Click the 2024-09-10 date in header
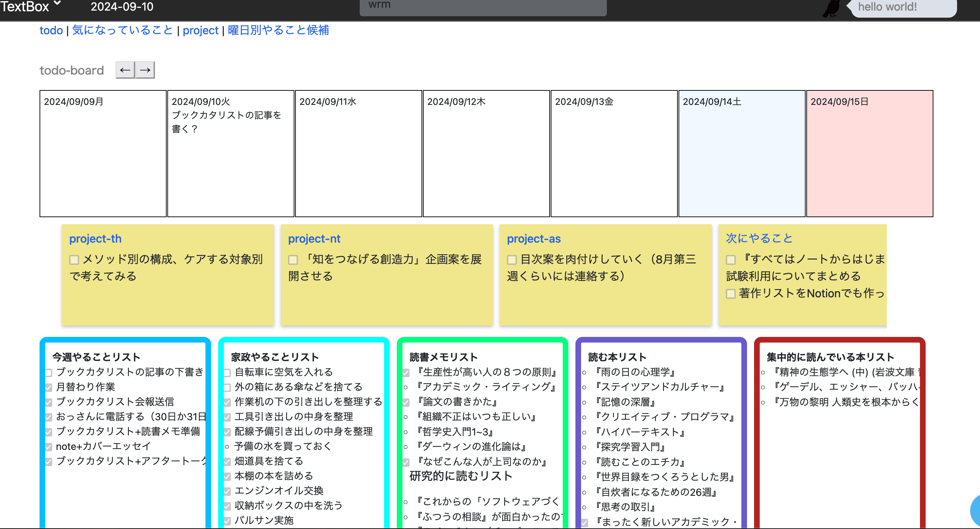The image size is (980, 529). (122, 6)
